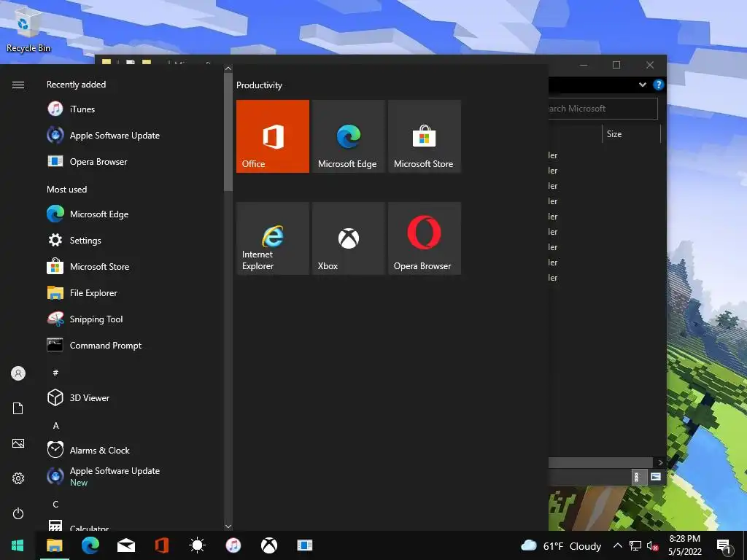The height and width of the screenshot is (560, 747).
Task: Open Microsoft Edge from the taskbar
Action: (90, 545)
